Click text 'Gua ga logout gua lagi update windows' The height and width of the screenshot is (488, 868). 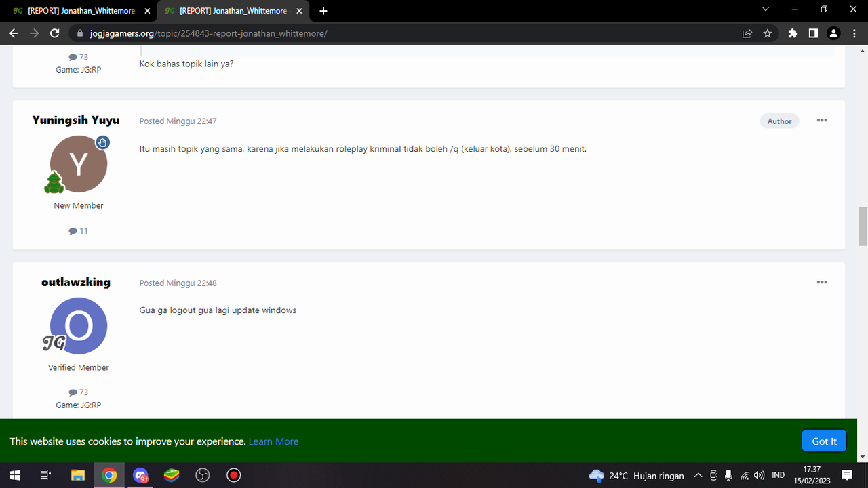[218, 310]
